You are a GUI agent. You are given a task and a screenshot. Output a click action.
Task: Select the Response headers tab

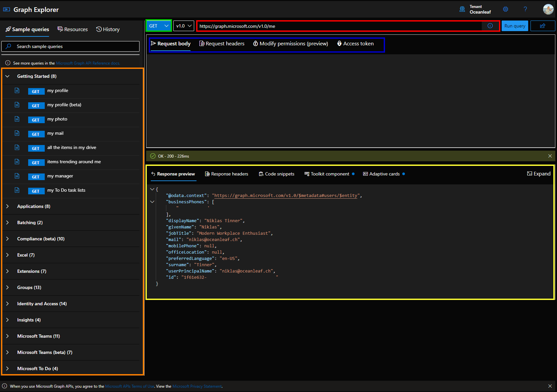click(x=227, y=174)
